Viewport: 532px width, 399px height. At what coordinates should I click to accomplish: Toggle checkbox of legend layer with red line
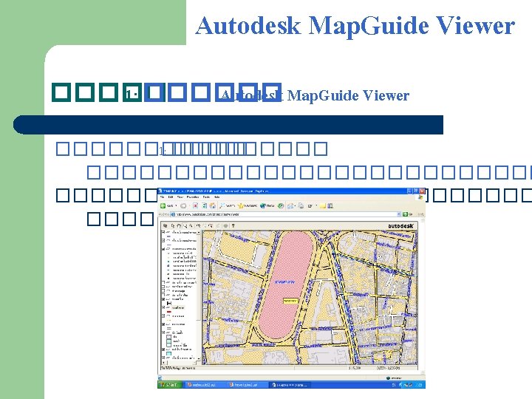(x=163, y=307)
